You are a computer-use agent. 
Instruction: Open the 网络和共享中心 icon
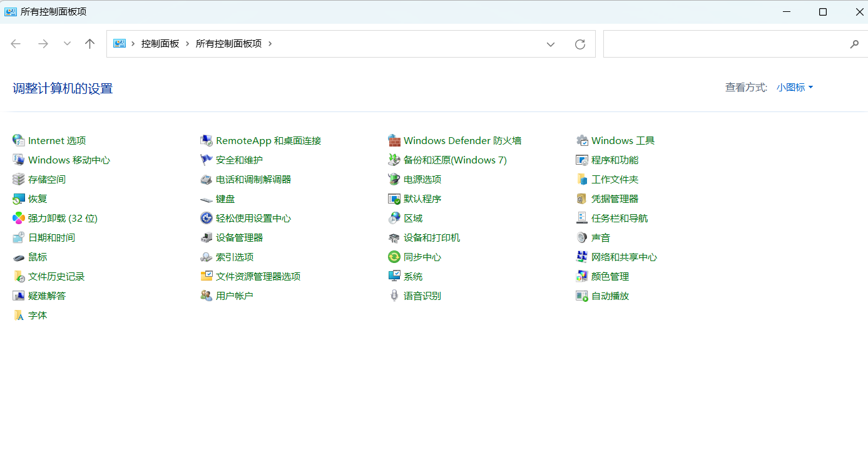pyautogui.click(x=581, y=257)
